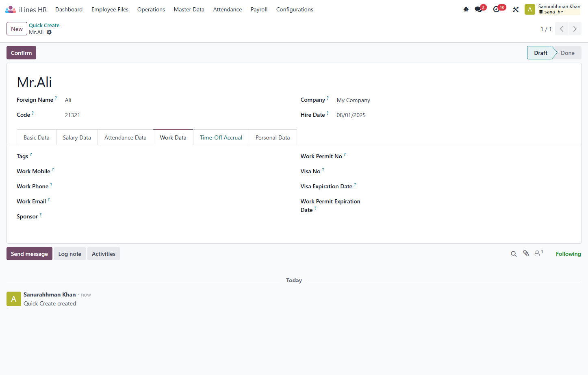Select the Work Data tab
This screenshot has width=588, height=375.
[173, 137]
